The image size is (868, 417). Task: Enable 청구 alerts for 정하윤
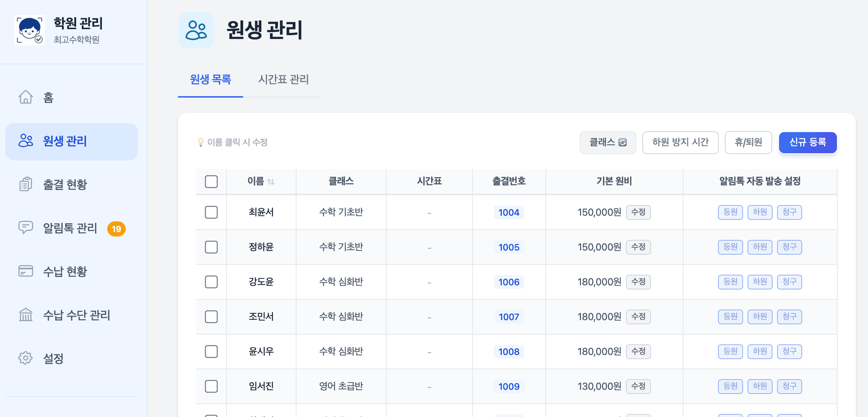click(x=790, y=247)
